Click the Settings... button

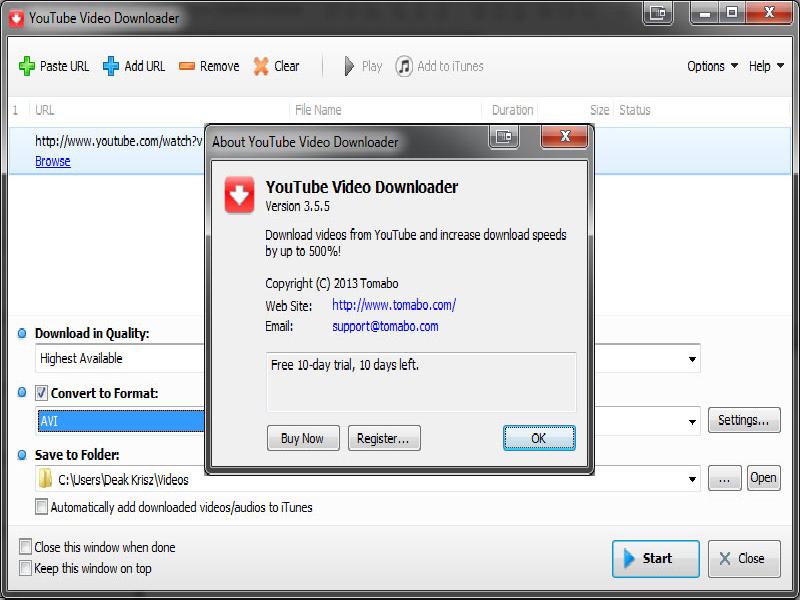pyautogui.click(x=744, y=420)
